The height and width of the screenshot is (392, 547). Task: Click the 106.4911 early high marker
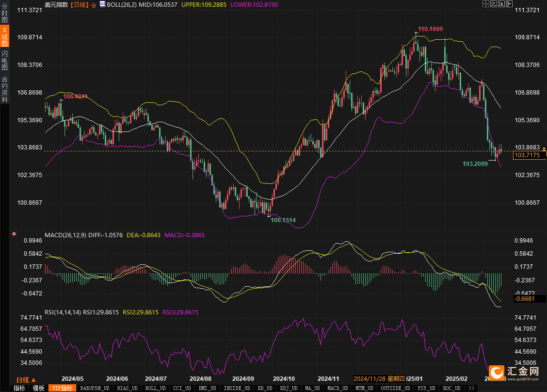tap(75, 97)
